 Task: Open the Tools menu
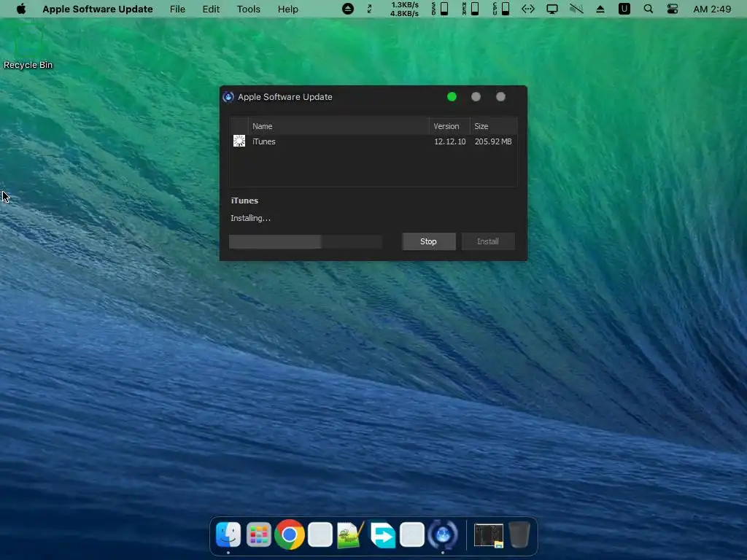click(x=249, y=9)
